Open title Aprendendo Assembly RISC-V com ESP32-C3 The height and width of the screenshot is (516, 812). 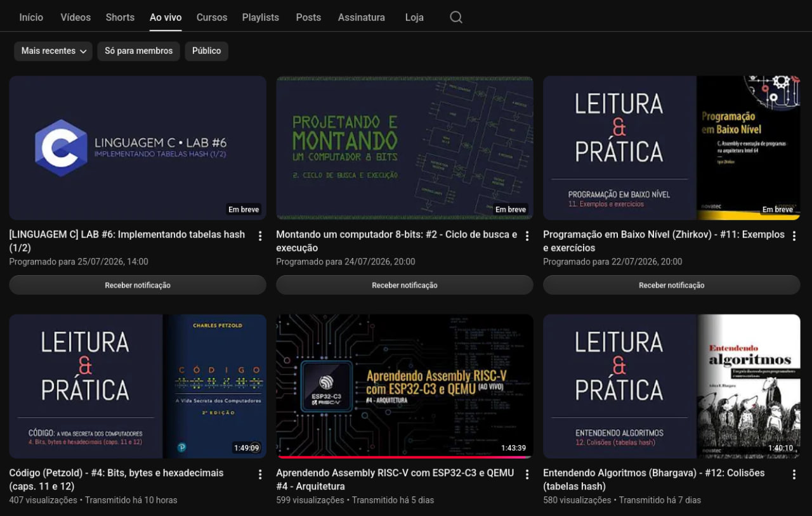(395, 479)
